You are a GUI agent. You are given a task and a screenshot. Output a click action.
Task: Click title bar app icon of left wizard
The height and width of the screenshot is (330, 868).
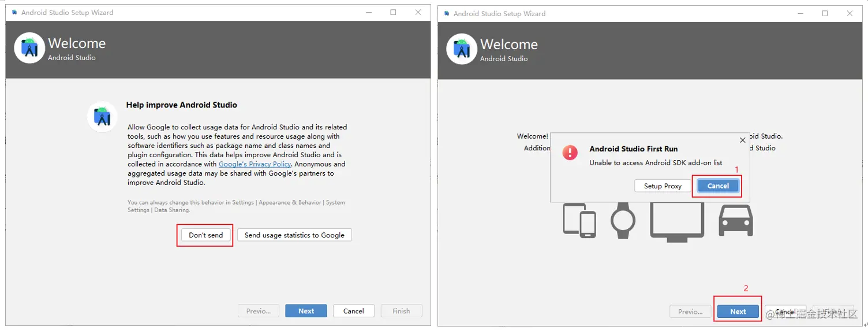[14, 12]
